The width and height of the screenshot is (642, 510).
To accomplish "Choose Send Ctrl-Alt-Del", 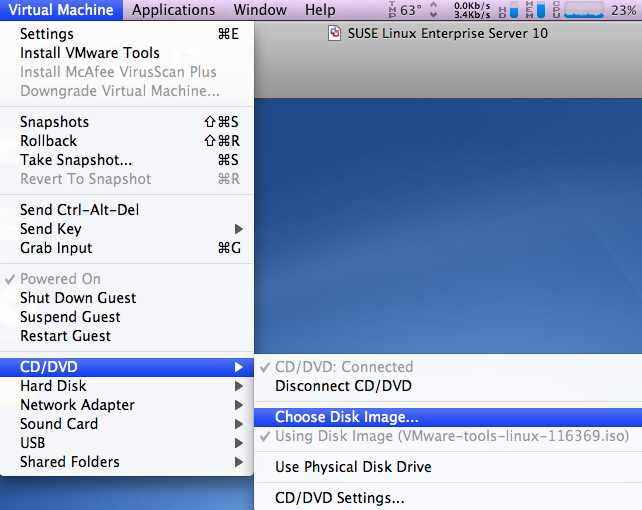I will tap(127, 210).
